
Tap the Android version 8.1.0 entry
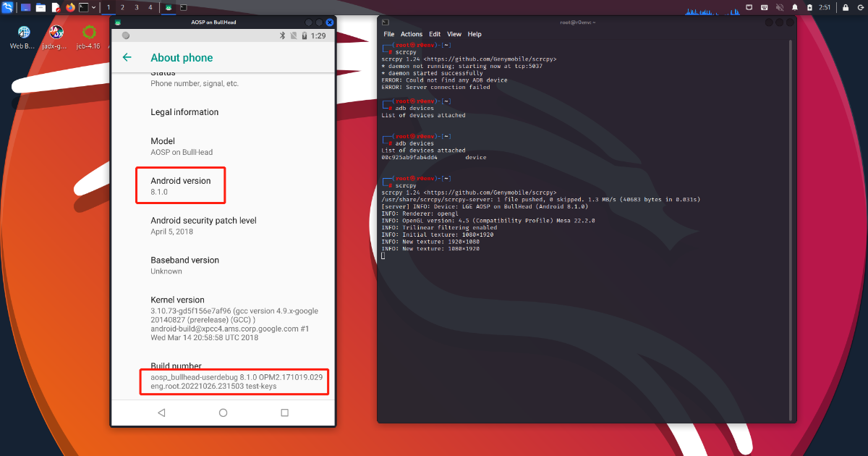click(x=223, y=186)
